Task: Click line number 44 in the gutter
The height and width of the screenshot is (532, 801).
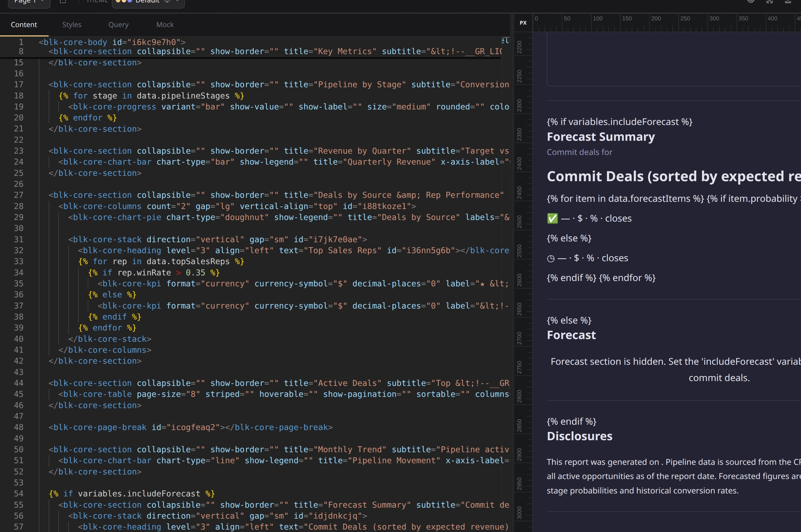Action: pos(19,383)
